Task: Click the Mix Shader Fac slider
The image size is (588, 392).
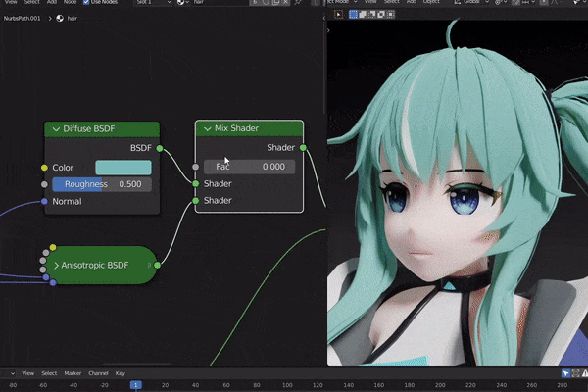Action: pos(249,167)
